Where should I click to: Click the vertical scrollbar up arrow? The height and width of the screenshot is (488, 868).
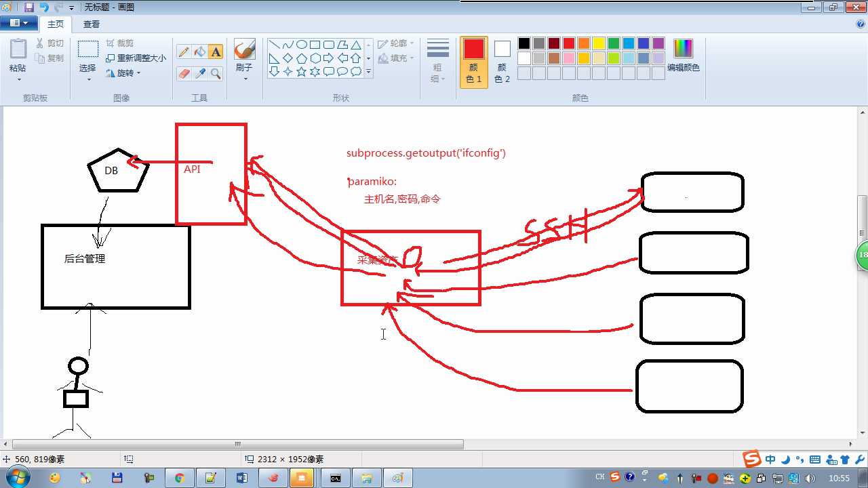tap(862, 113)
